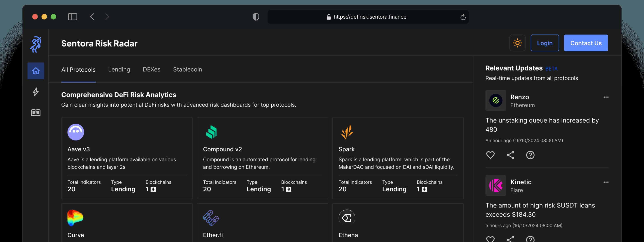Open the Curve card title
The image size is (644, 242).
(x=76, y=235)
